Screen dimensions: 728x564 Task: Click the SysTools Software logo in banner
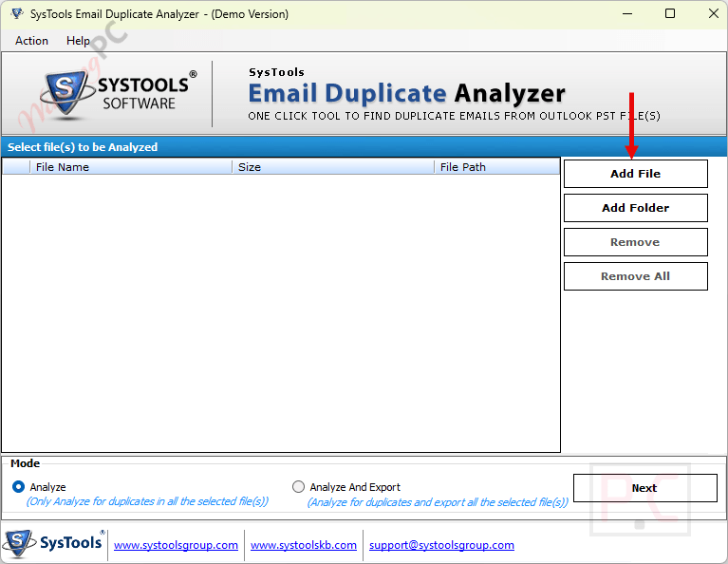coord(119,94)
